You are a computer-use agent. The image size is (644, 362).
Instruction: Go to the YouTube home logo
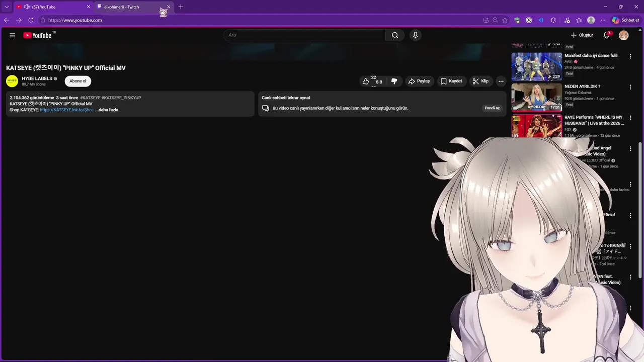[38, 35]
